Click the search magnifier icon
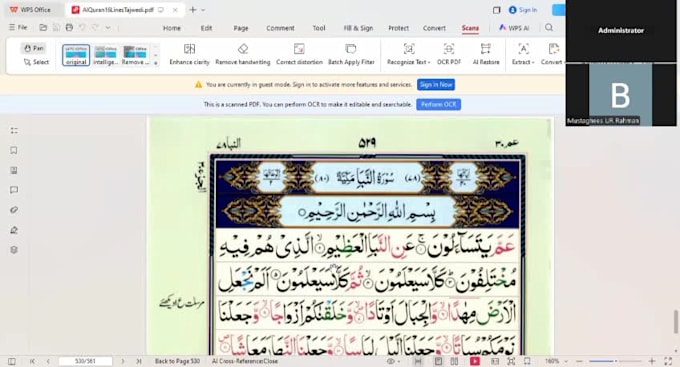Image resolution: width=680 pixels, height=367 pixels. tap(549, 27)
